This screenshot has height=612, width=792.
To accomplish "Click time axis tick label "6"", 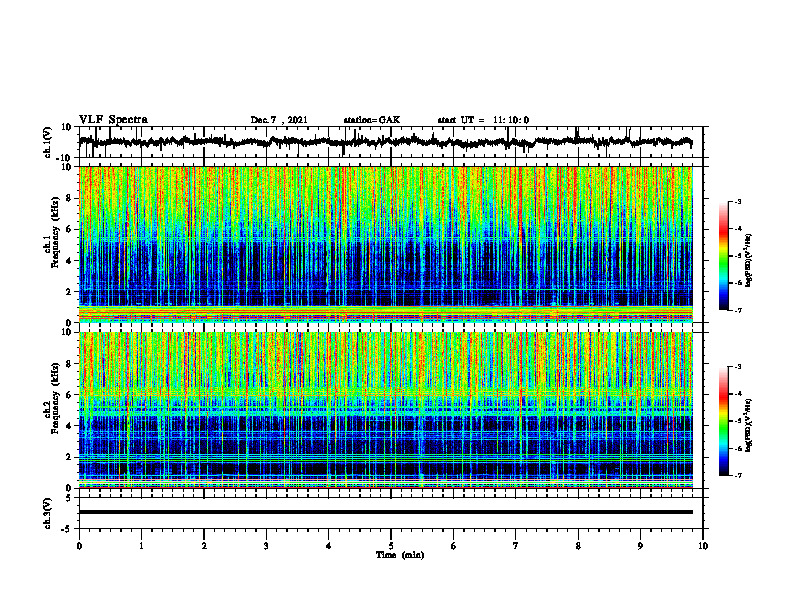I will (x=454, y=546).
